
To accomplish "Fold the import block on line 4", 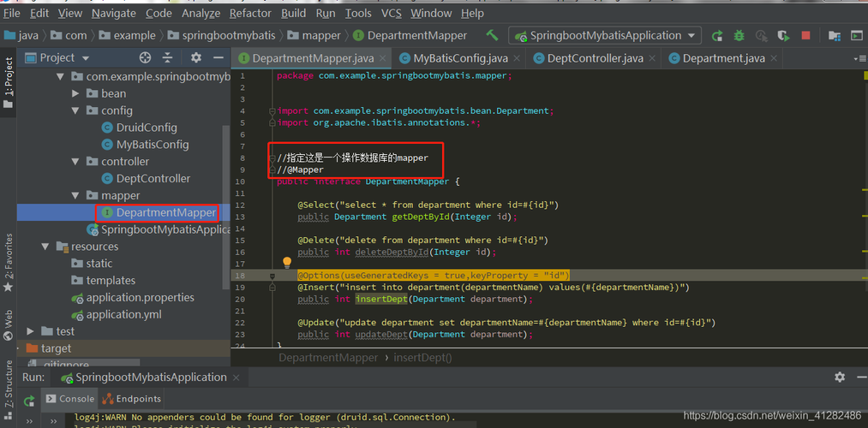I will coord(272,111).
